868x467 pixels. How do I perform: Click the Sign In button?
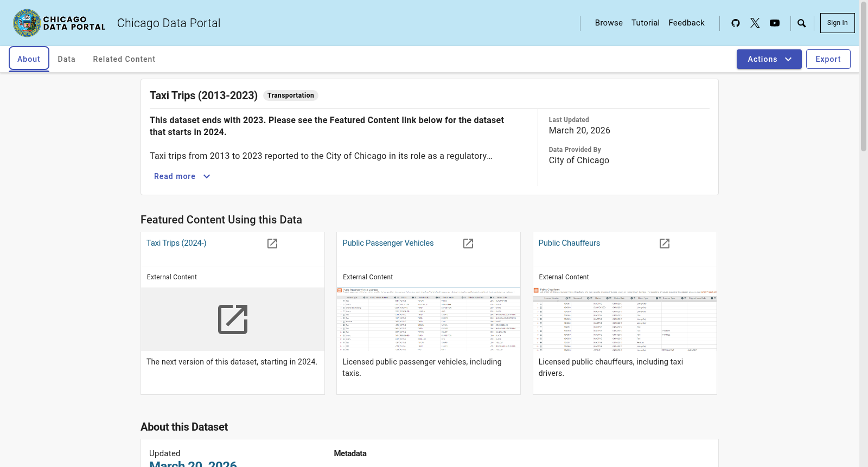pyautogui.click(x=838, y=23)
